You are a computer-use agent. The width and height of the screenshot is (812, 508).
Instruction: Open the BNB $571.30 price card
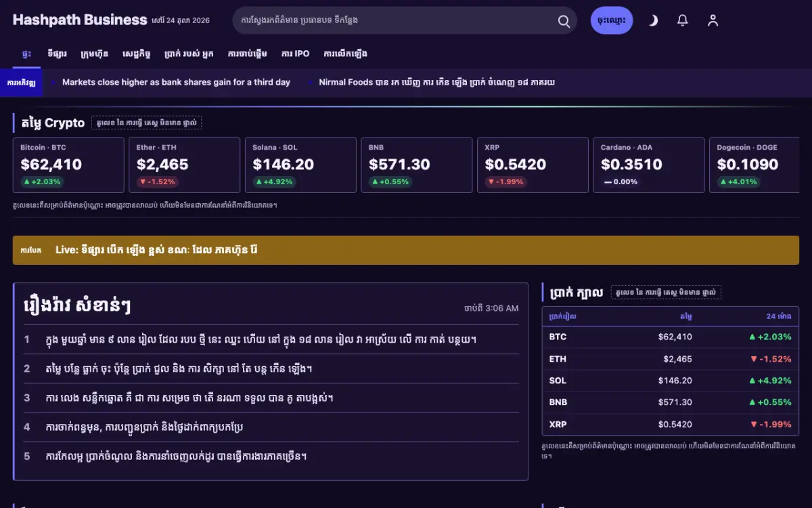coord(417,165)
